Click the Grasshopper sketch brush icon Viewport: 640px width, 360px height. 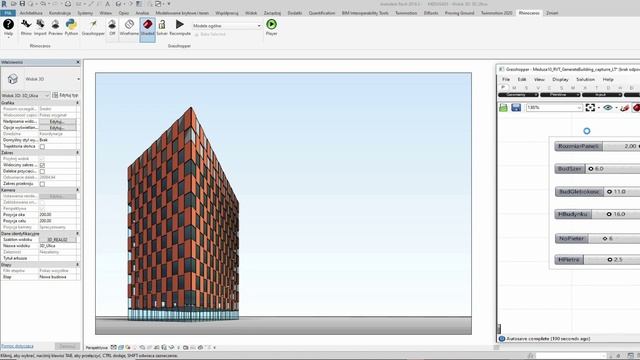point(624,108)
